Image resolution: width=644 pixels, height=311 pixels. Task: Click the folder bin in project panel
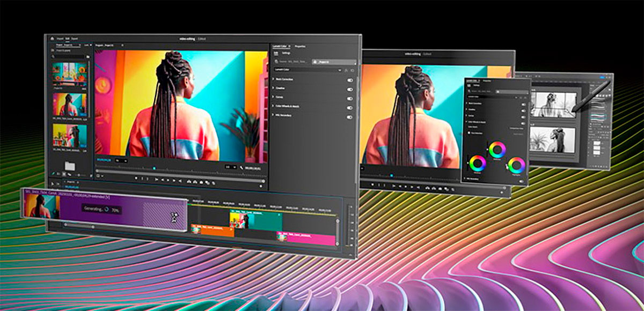(x=70, y=166)
